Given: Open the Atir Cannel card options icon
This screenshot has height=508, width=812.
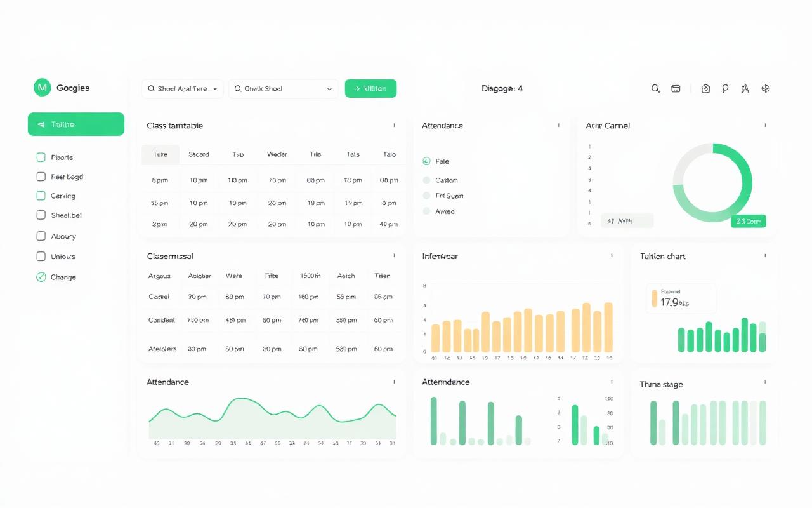Looking at the screenshot, I should (x=765, y=125).
